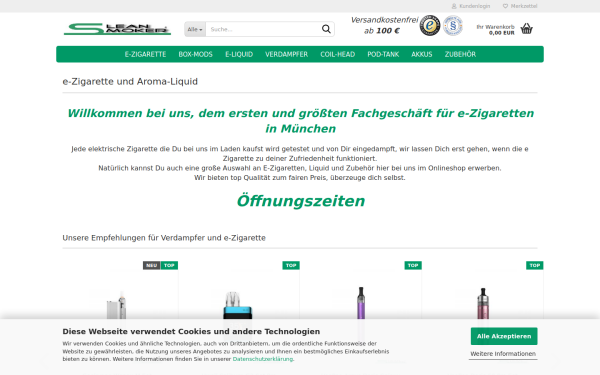Click the blue pod device thumbnail

[x=238, y=305]
